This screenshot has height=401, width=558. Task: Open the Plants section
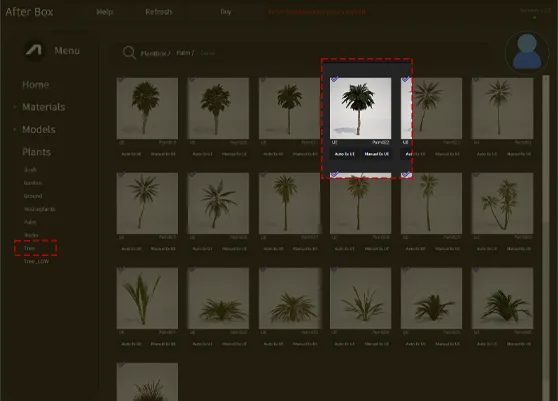tap(36, 152)
